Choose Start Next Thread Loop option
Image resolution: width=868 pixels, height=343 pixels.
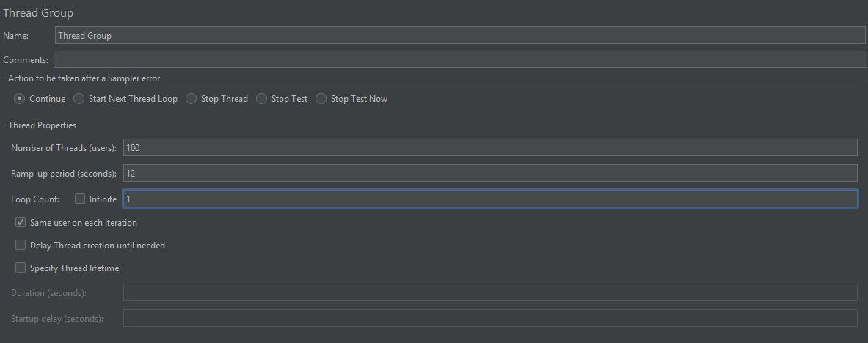click(79, 99)
